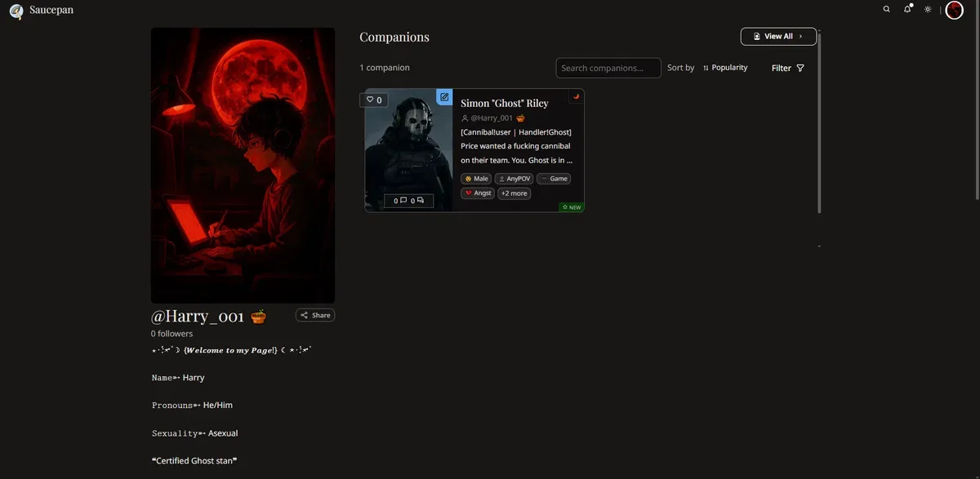Click the 0 followers text
The width and height of the screenshot is (980, 479).
pos(171,334)
